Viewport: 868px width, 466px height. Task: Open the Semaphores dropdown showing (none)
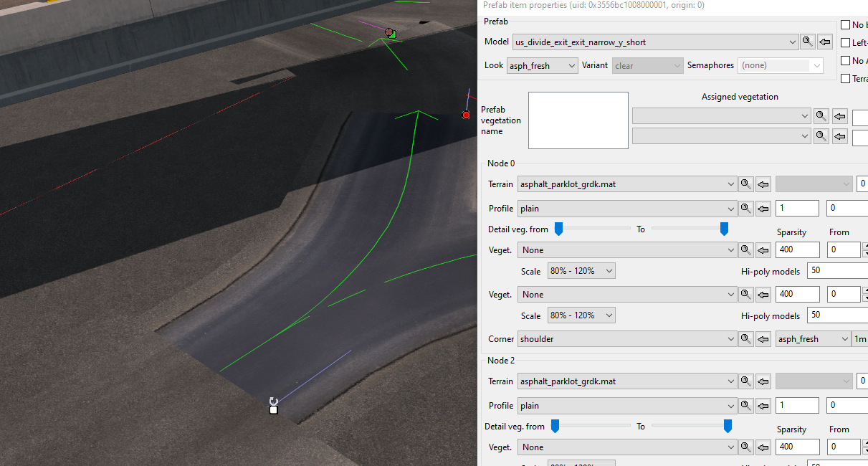click(x=780, y=65)
